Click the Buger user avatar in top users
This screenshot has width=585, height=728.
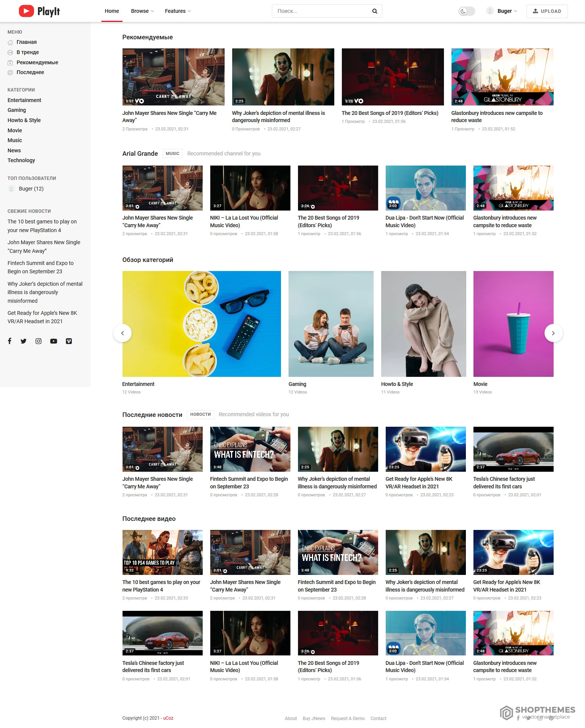(x=11, y=189)
